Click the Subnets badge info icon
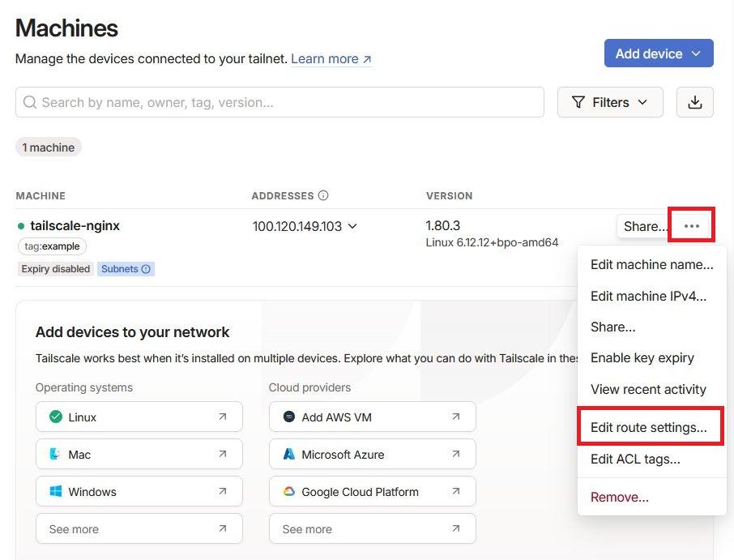Image resolution: width=734 pixels, height=560 pixels. (x=146, y=269)
